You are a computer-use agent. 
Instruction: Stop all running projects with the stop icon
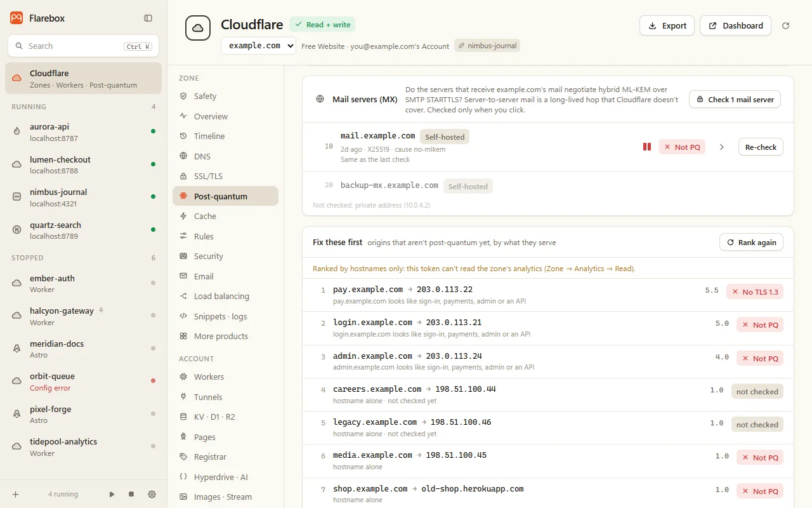tap(131, 494)
